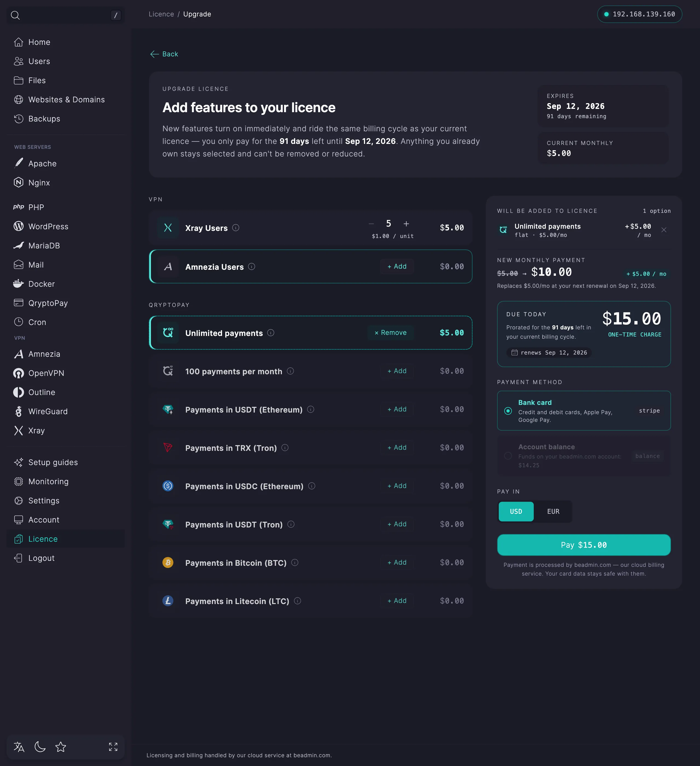
Task: Open QryptoPay in sidebar
Action: pyautogui.click(x=66, y=303)
